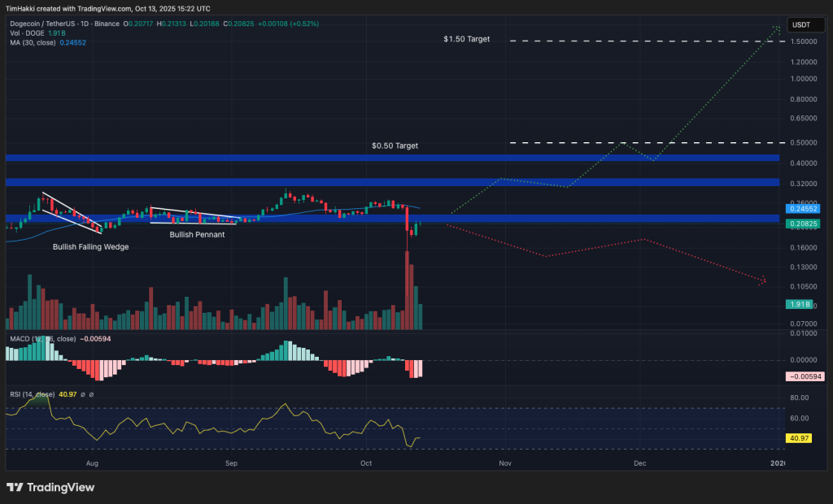Click the yellow 40.97 RSI value badge
This screenshot has width=833, height=504.
800,437
